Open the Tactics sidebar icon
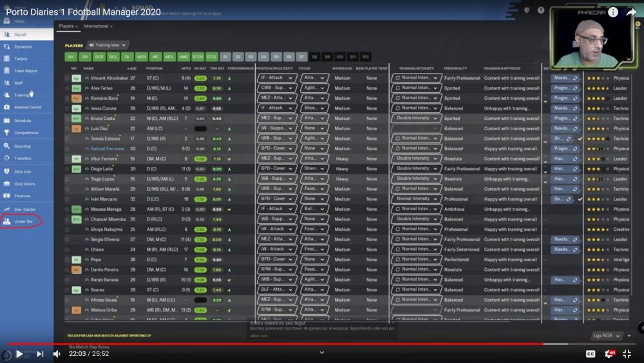 tap(6, 59)
